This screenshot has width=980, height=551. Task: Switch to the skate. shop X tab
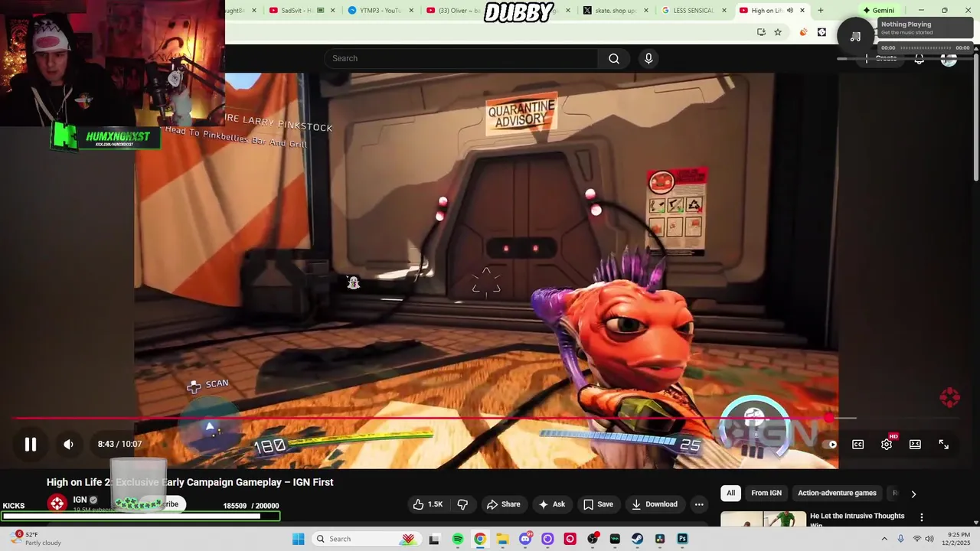pos(616,11)
